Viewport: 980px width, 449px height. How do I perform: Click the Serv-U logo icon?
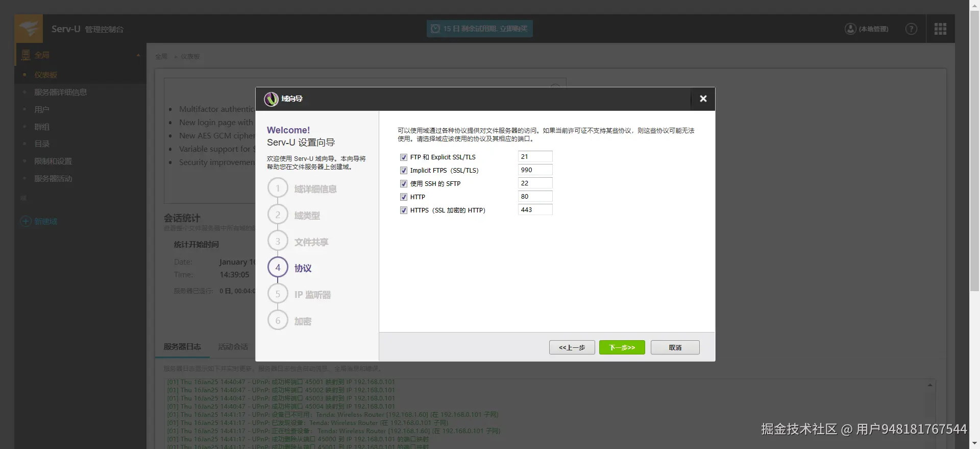click(x=29, y=29)
